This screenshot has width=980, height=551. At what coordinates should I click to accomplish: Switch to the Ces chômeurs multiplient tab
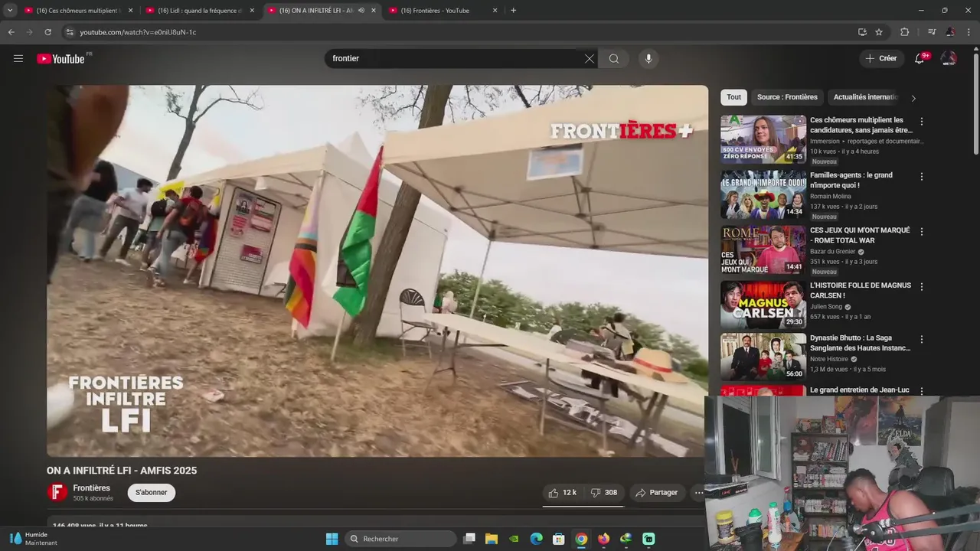[x=78, y=11]
